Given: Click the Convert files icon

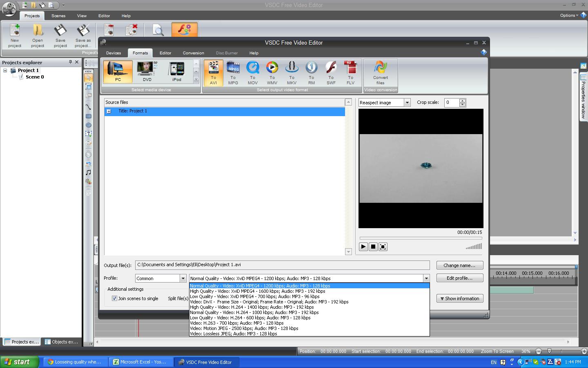Looking at the screenshot, I should (x=380, y=72).
